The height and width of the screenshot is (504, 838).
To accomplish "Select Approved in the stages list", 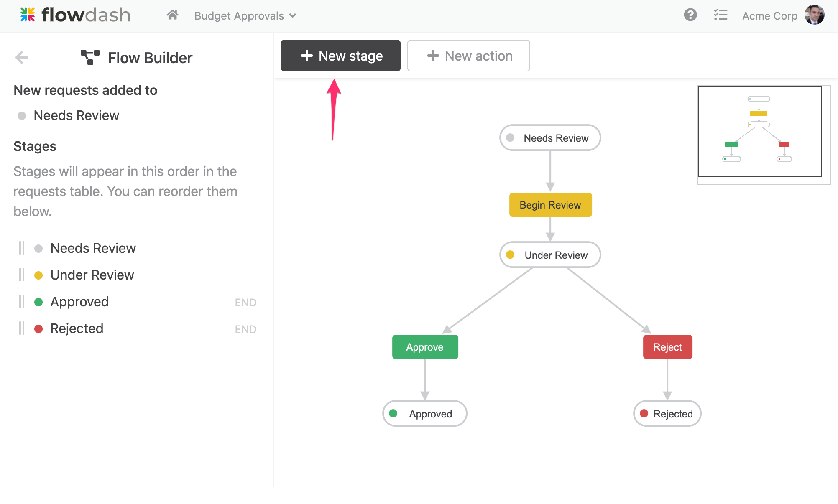I will tap(79, 302).
